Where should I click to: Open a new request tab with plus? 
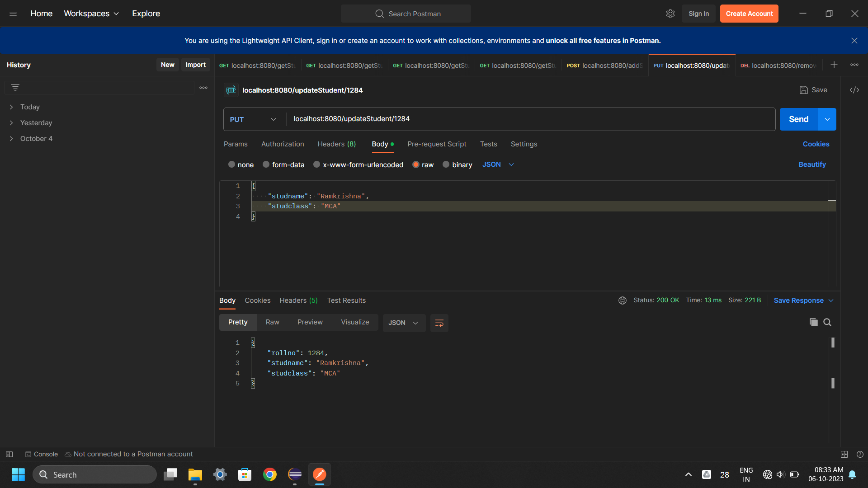[834, 65]
